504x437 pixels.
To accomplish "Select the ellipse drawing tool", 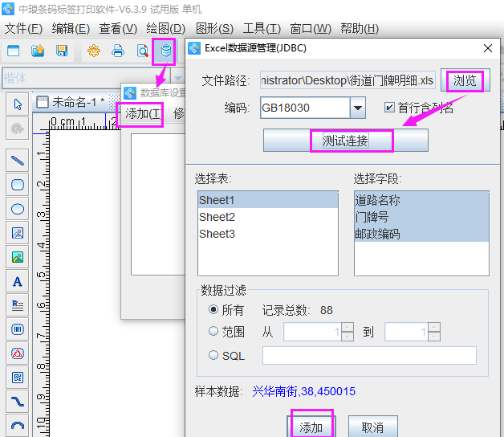I will coord(18,209).
